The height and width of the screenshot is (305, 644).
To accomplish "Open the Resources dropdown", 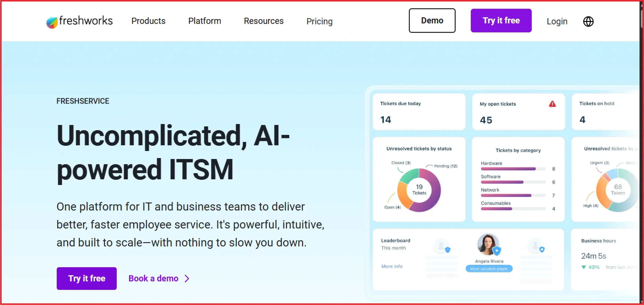I will (x=263, y=21).
